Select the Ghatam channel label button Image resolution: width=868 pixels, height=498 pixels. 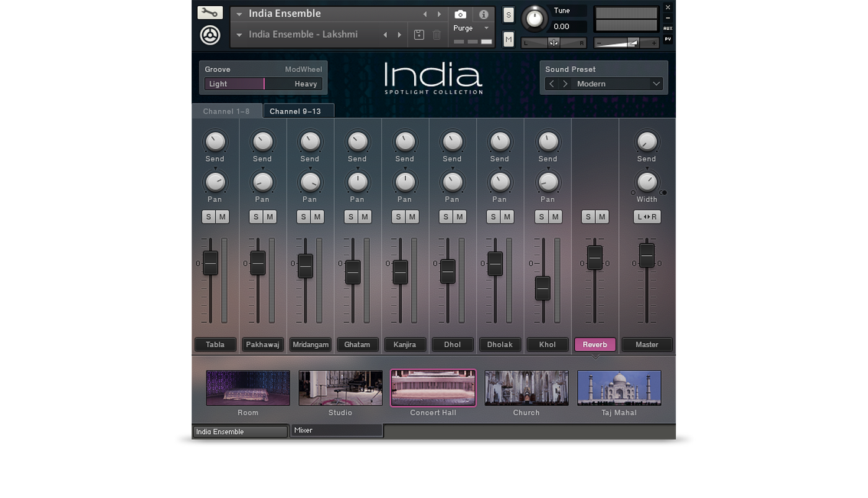click(357, 344)
